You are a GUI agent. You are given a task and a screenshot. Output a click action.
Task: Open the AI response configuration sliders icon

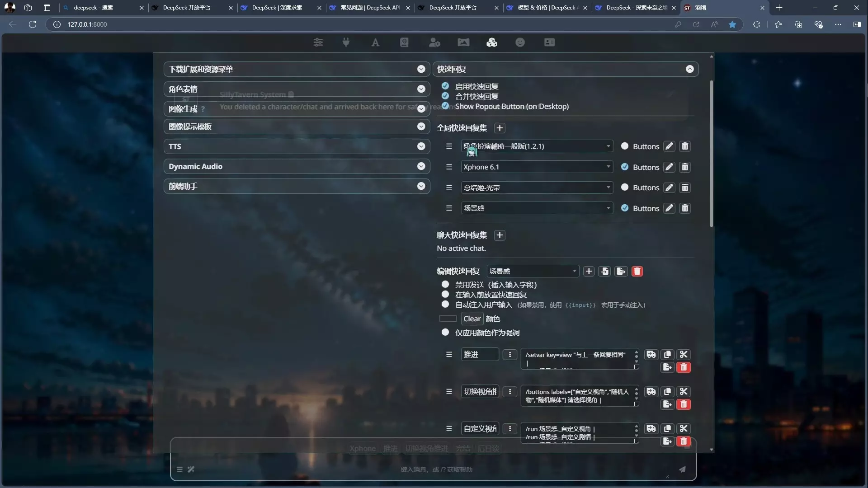pyautogui.click(x=318, y=42)
